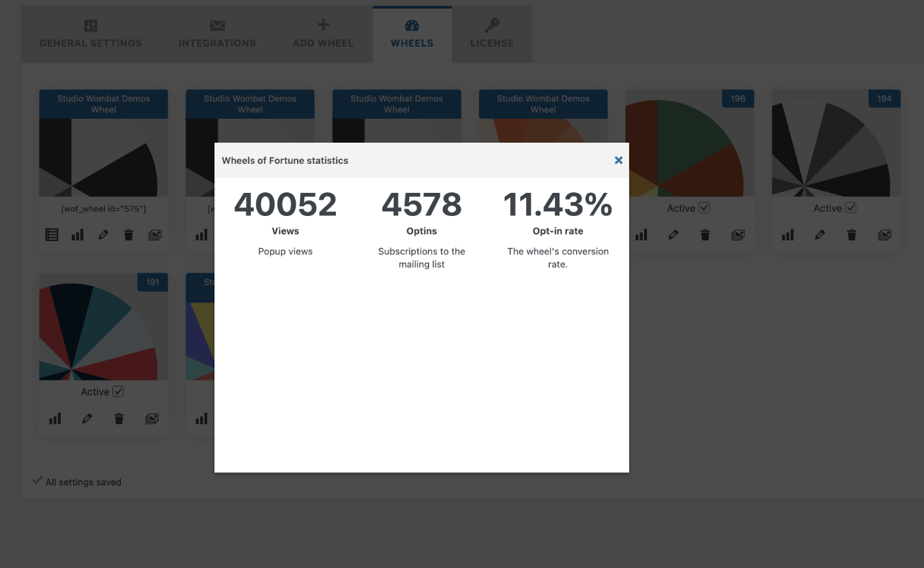Click the 11.43% opt-in rate value
924x568 pixels.
click(558, 204)
